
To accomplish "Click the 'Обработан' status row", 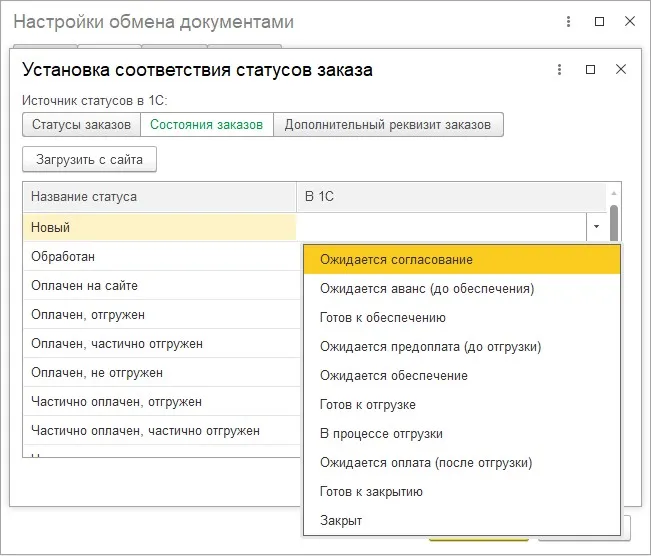I will (x=63, y=256).
